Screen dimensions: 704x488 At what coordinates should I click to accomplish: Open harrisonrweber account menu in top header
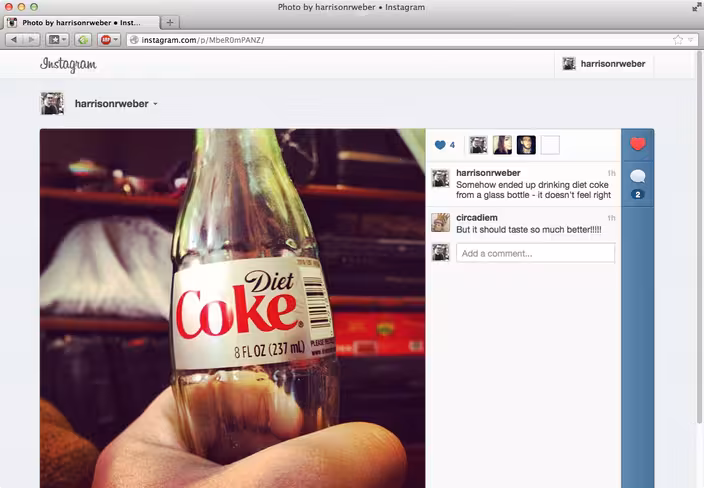tap(604, 64)
